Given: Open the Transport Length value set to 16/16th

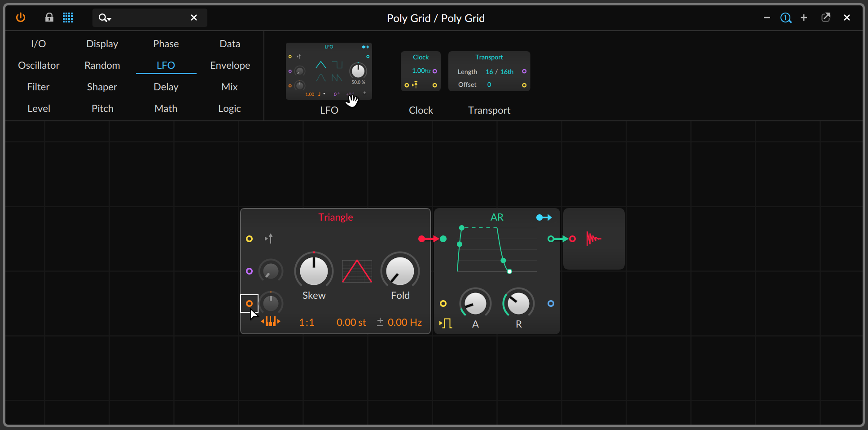Looking at the screenshot, I should click(x=499, y=71).
